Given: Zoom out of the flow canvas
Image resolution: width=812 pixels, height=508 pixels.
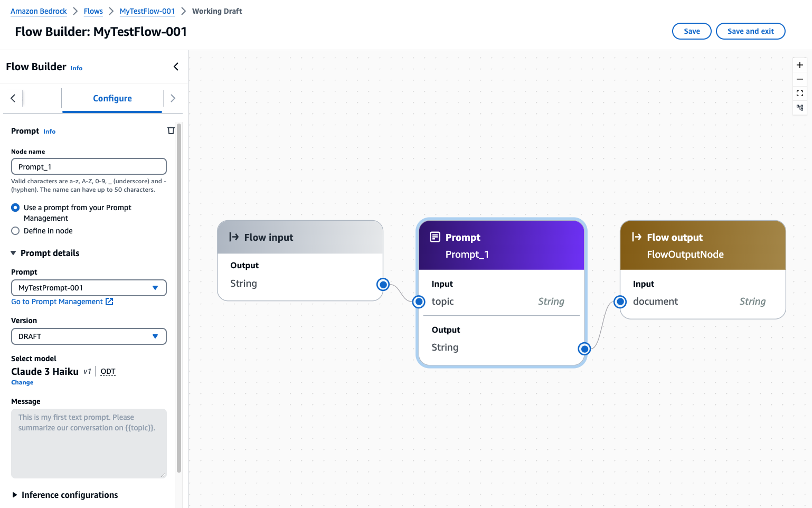Looking at the screenshot, I should pos(800,79).
